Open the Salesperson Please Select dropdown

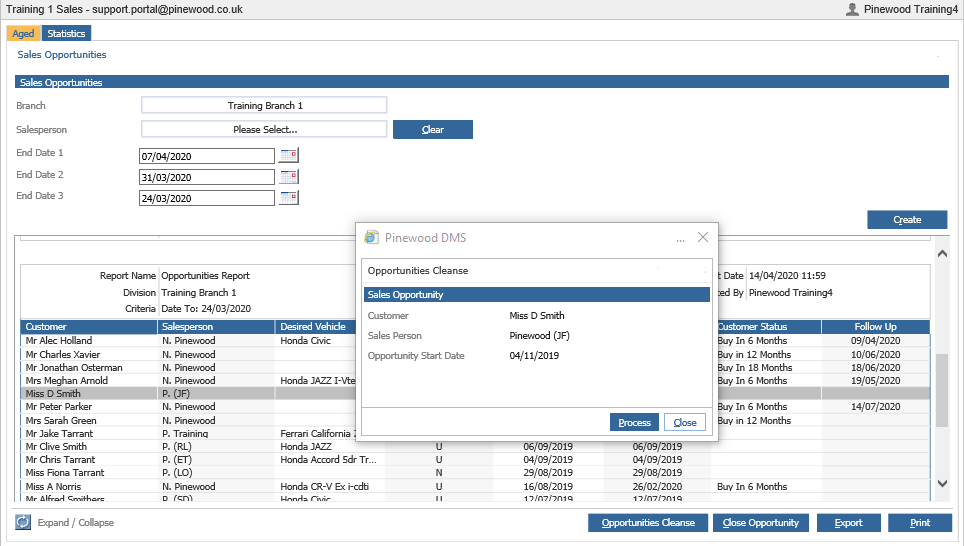tap(264, 129)
